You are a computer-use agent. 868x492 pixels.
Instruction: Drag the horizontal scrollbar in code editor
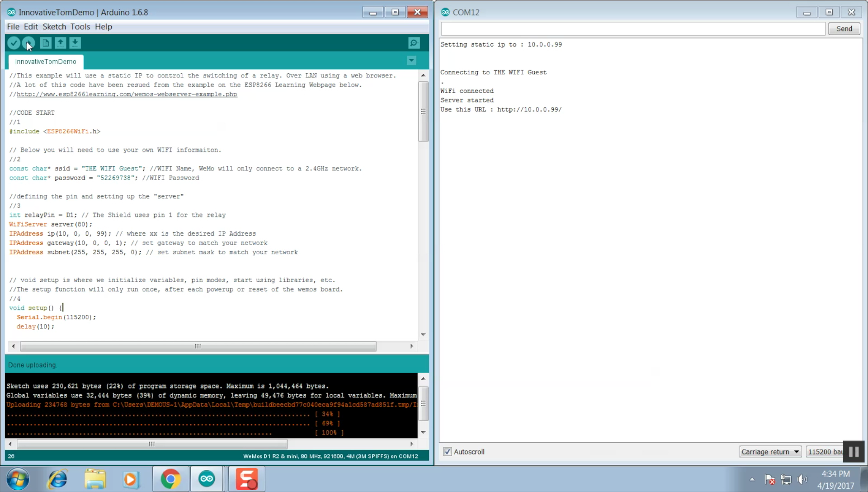click(198, 346)
